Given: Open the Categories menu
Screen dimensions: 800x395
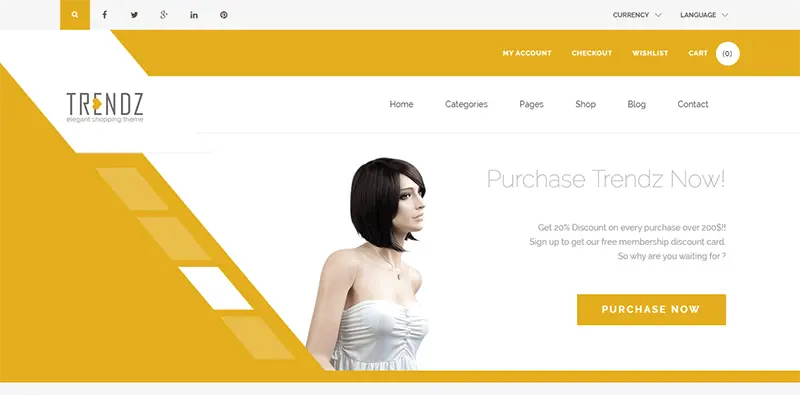Looking at the screenshot, I should click(x=466, y=104).
